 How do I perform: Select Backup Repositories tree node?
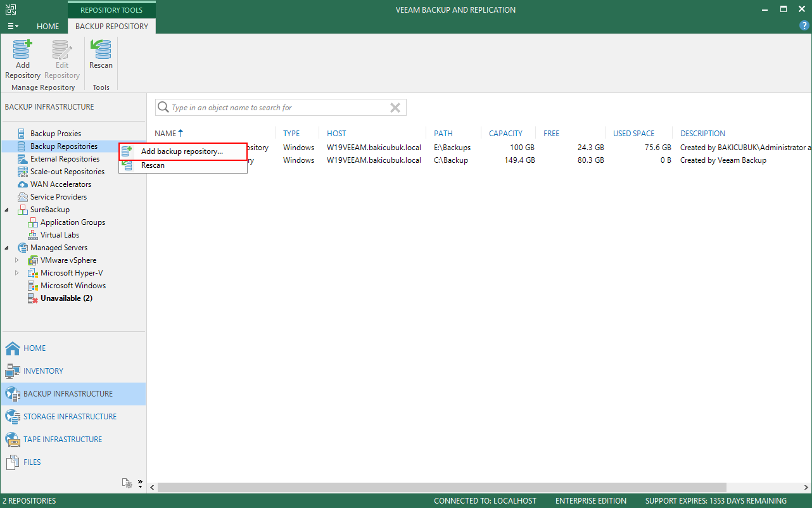click(64, 146)
